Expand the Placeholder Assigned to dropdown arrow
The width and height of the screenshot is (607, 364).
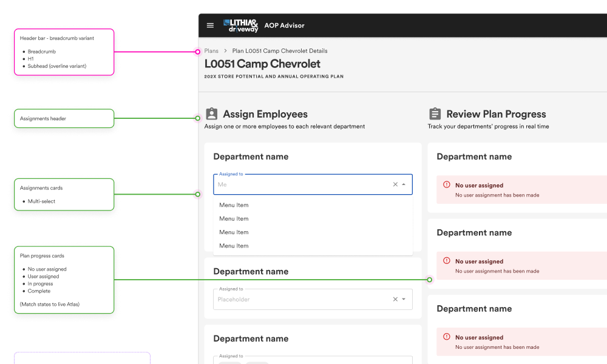[x=404, y=299]
